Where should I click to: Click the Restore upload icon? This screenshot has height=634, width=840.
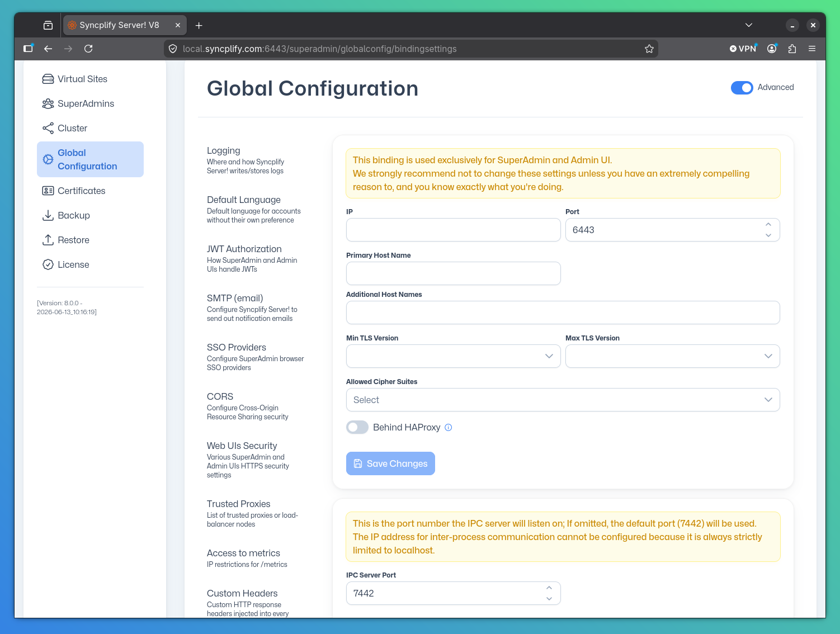coord(48,240)
